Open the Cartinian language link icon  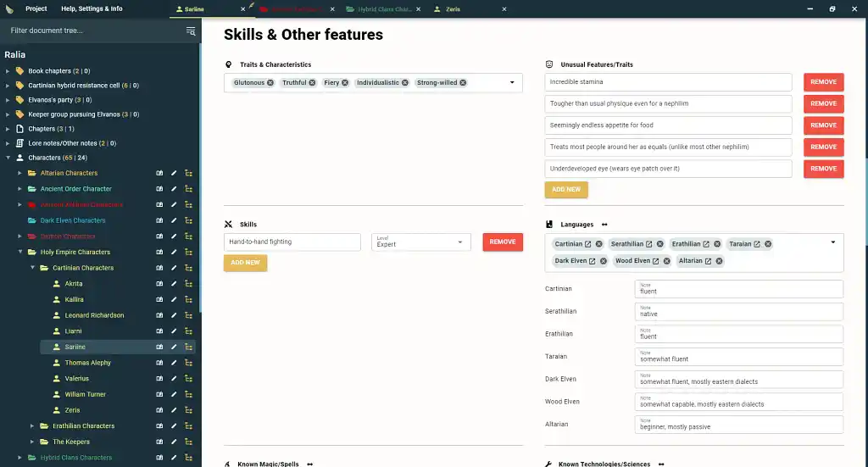tap(588, 244)
